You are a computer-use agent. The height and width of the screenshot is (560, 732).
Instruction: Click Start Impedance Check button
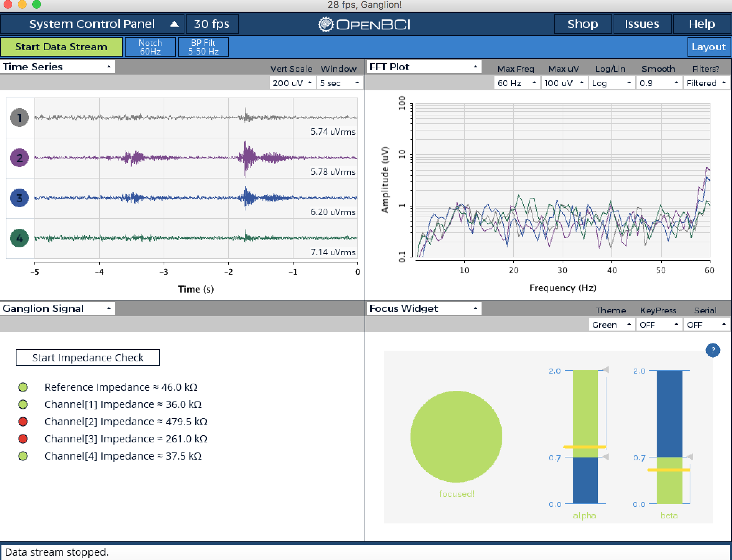[88, 357]
